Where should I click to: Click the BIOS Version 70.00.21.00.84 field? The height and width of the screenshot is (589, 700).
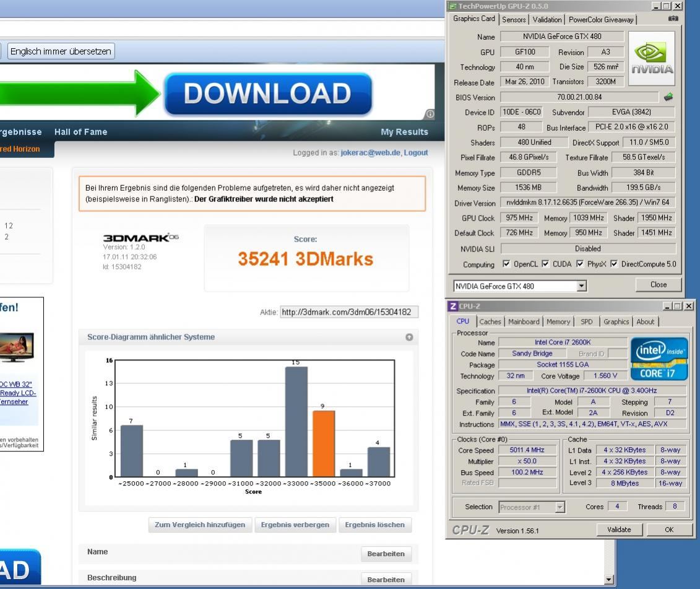click(579, 97)
